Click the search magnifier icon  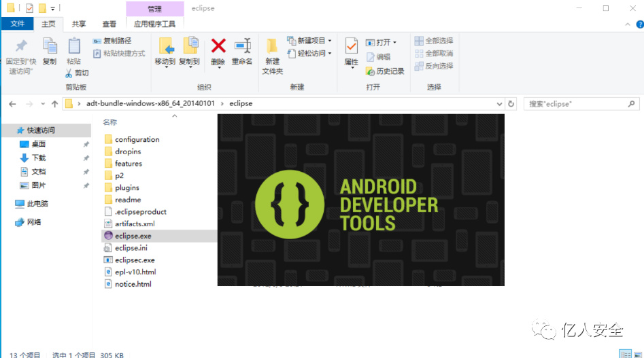coord(631,104)
